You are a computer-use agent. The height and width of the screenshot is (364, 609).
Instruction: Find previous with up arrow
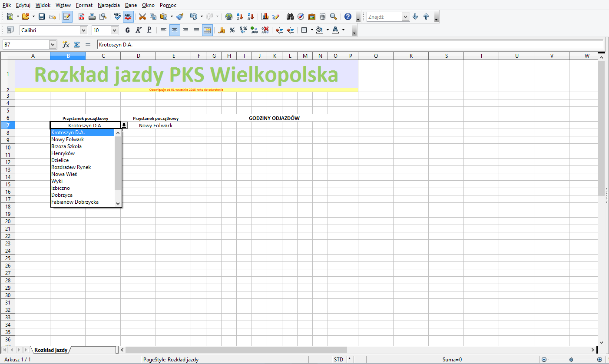pos(426,17)
